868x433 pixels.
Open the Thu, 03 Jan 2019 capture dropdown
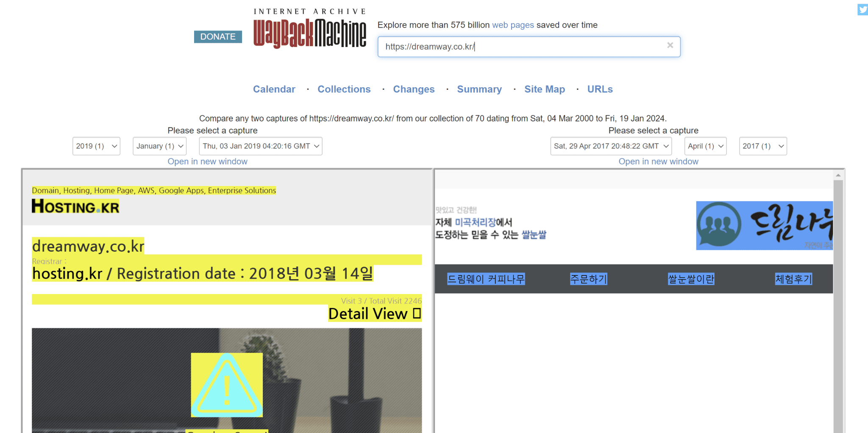(261, 146)
